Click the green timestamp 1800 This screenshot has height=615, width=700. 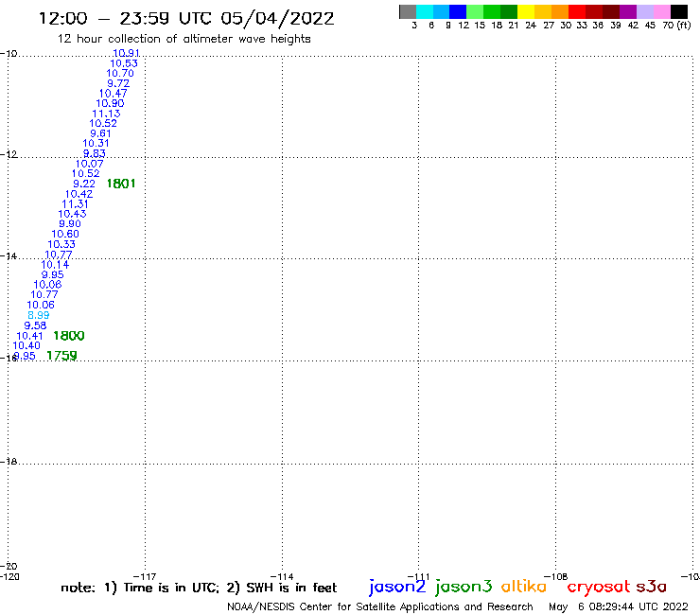pos(69,336)
